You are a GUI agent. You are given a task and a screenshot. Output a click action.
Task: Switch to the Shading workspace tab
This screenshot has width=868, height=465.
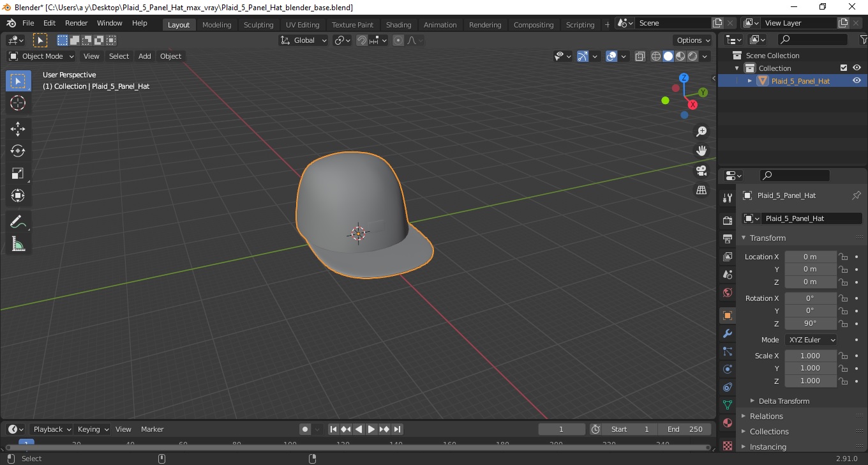click(x=398, y=25)
